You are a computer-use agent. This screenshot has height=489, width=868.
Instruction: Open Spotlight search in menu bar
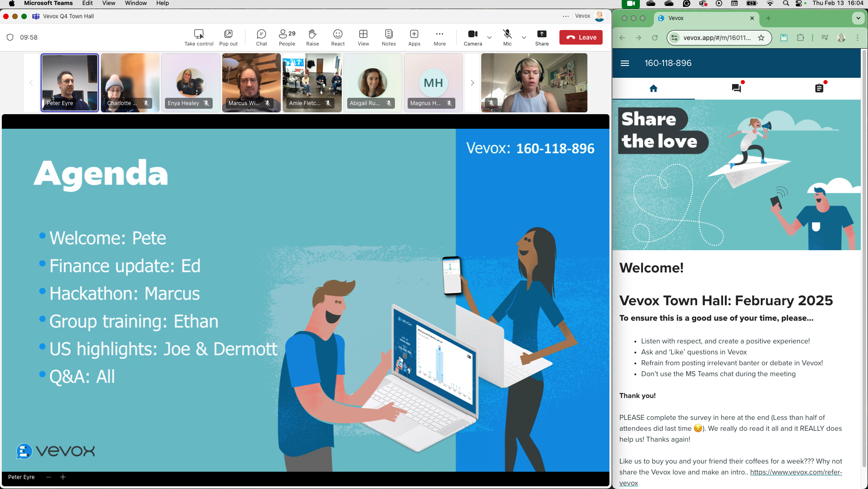786,3
